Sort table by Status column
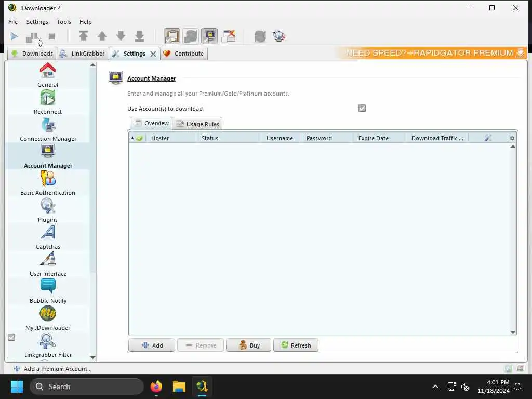 click(229, 138)
